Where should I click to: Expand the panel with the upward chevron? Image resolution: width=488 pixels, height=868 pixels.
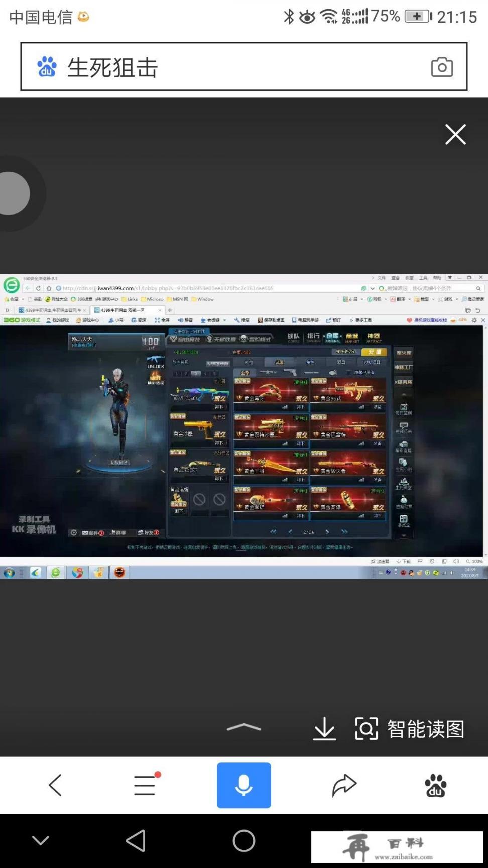[244, 727]
